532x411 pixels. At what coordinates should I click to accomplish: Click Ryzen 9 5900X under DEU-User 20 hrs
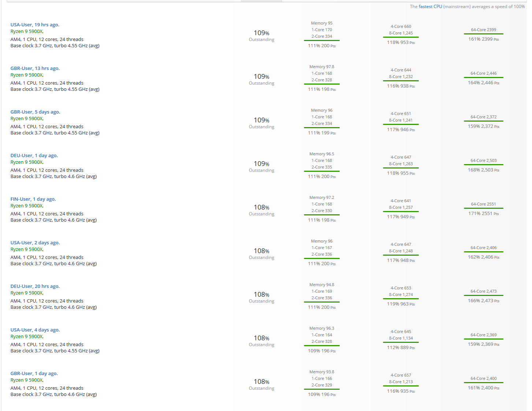pyautogui.click(x=27, y=293)
